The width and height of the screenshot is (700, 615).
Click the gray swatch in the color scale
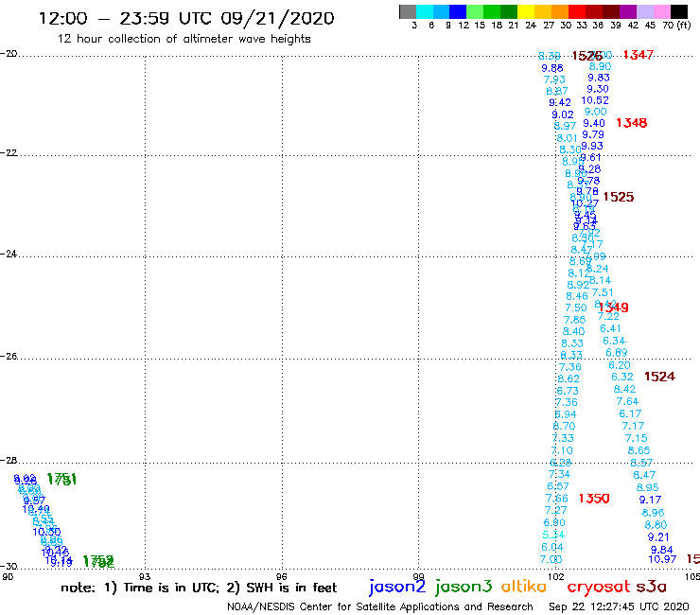(x=408, y=11)
